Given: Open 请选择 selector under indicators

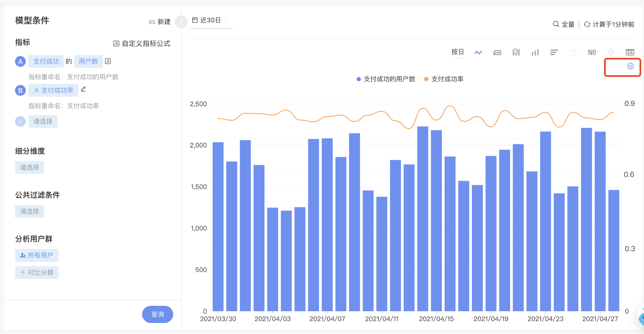Looking at the screenshot, I should tap(43, 121).
